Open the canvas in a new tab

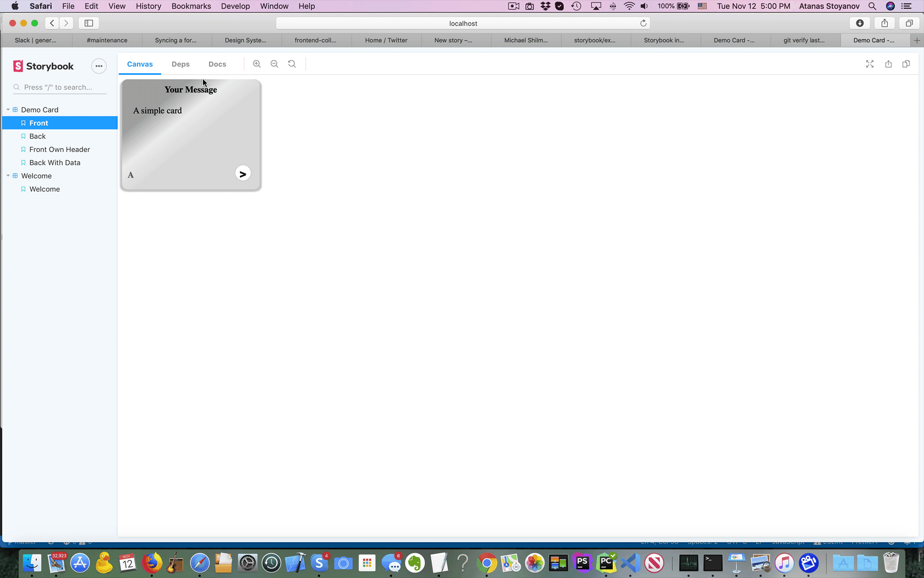tap(888, 64)
